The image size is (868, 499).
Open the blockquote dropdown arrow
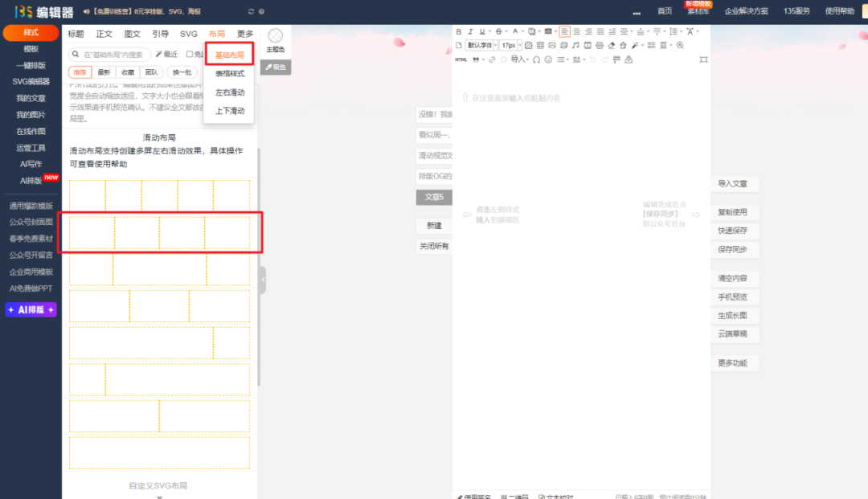[483, 59]
